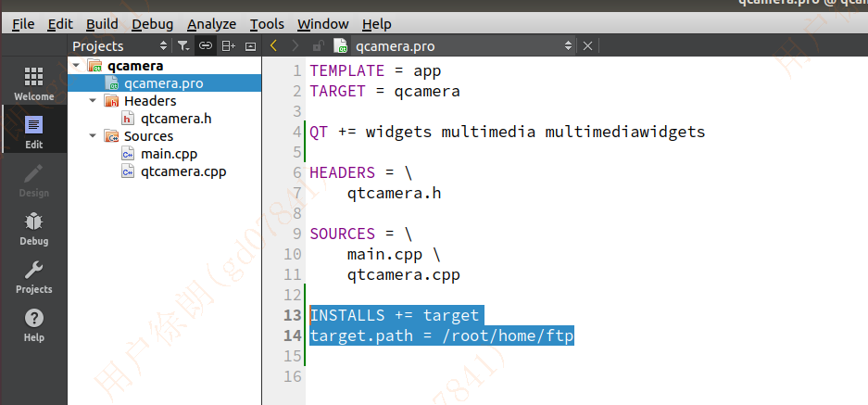Screen dimensions: 868x405
Task: Collapse the qcamera project root node
Action: [x=76, y=66]
